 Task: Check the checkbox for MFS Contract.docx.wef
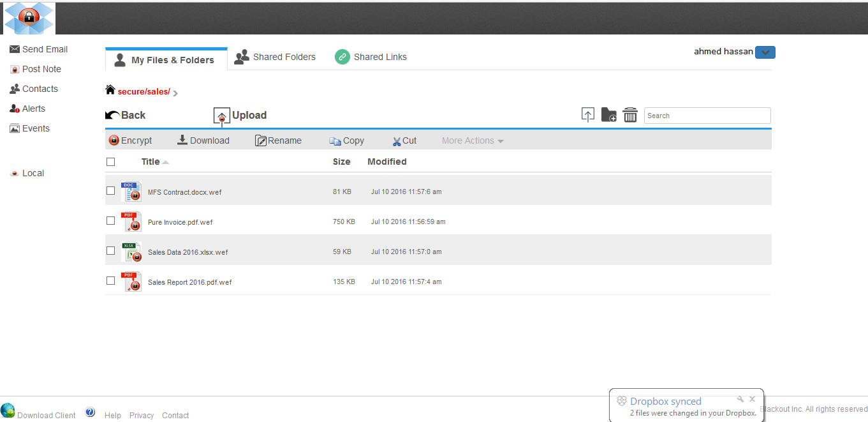(110, 190)
